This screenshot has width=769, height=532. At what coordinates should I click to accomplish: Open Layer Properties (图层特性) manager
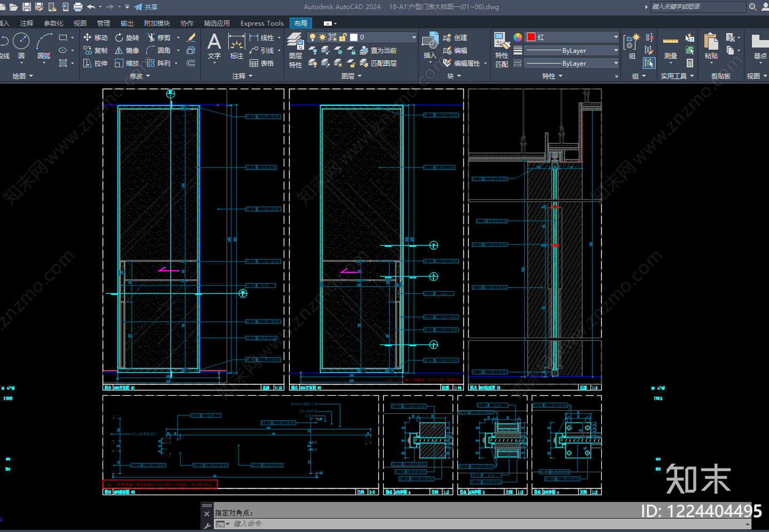pos(296,50)
